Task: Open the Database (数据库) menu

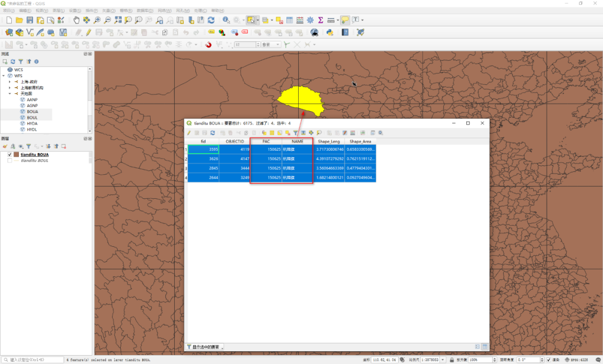Action: [145, 11]
